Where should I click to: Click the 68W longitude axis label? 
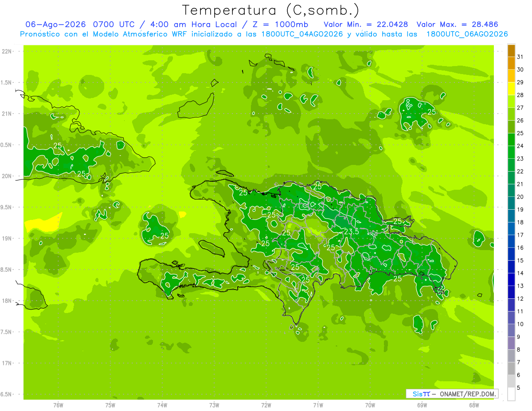pos(474,405)
